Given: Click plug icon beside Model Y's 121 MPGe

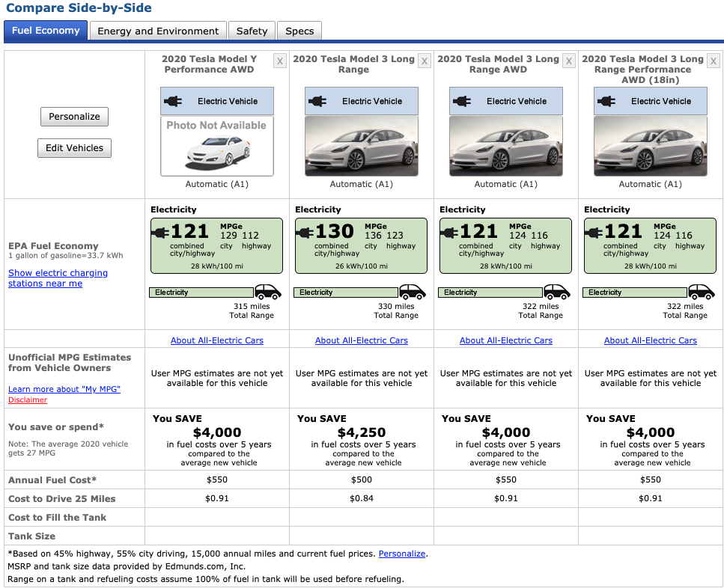Looking at the screenshot, I should coord(160,233).
